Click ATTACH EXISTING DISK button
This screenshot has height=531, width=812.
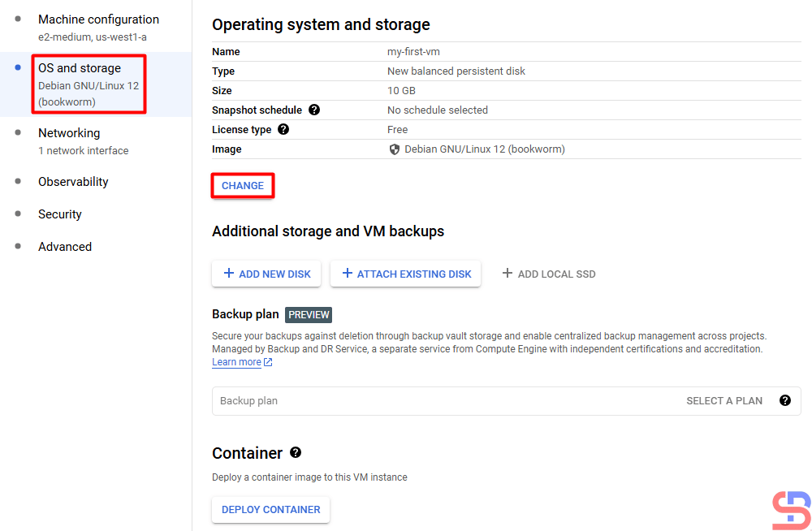click(405, 274)
